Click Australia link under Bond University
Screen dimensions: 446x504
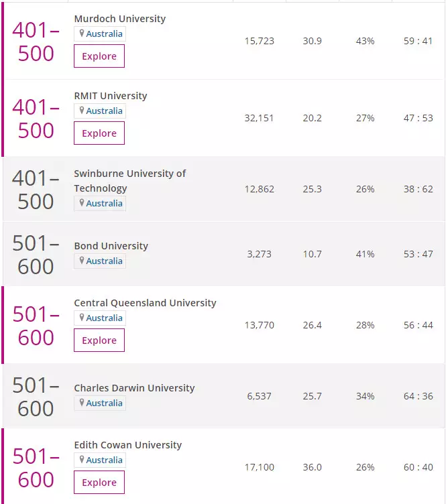(x=104, y=261)
